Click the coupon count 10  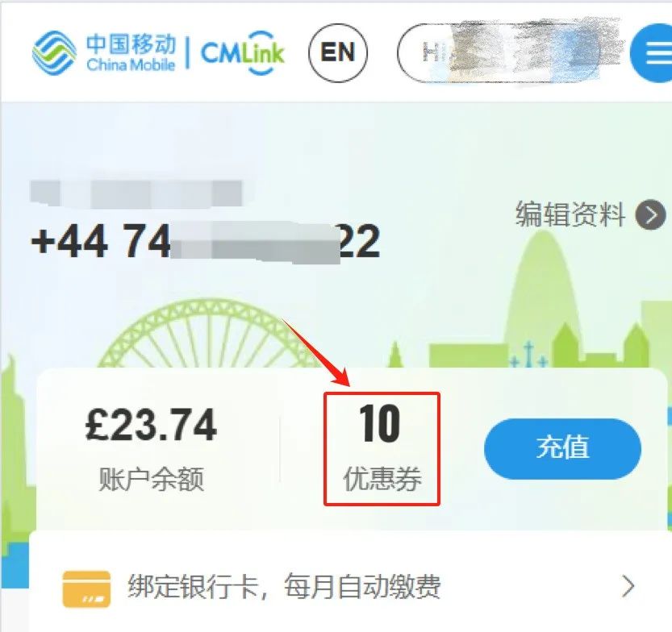point(380,423)
